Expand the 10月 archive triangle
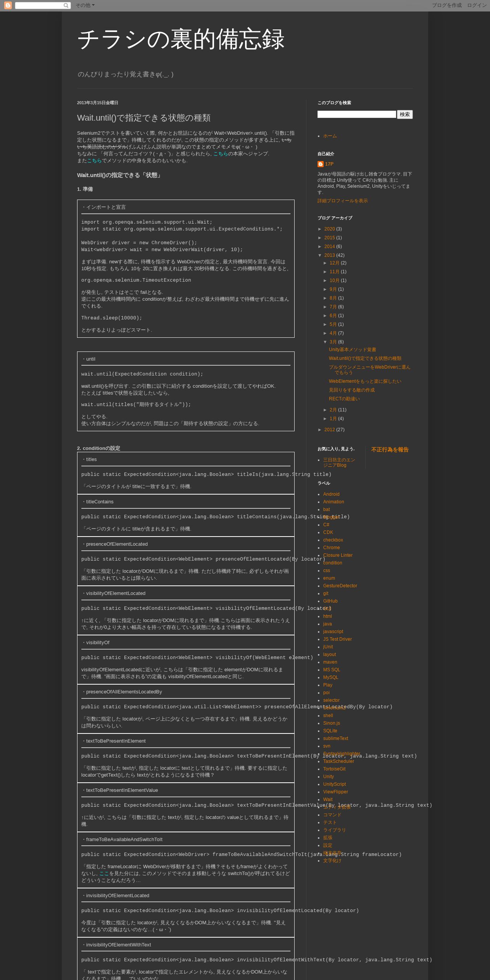The height and width of the screenshot is (980, 490). (x=326, y=280)
